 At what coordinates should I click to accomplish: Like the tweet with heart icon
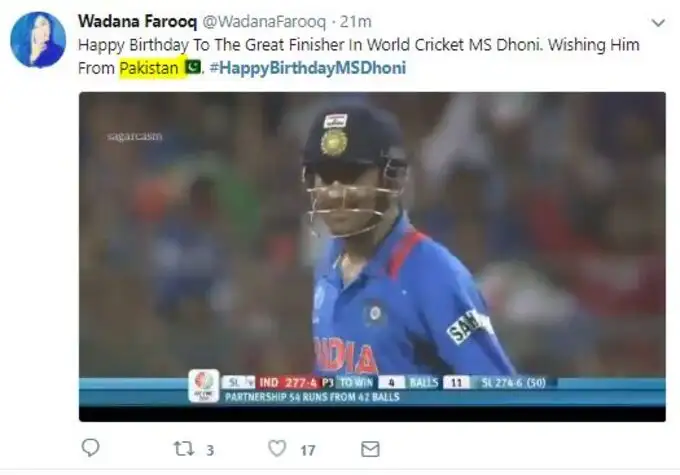tap(277, 449)
